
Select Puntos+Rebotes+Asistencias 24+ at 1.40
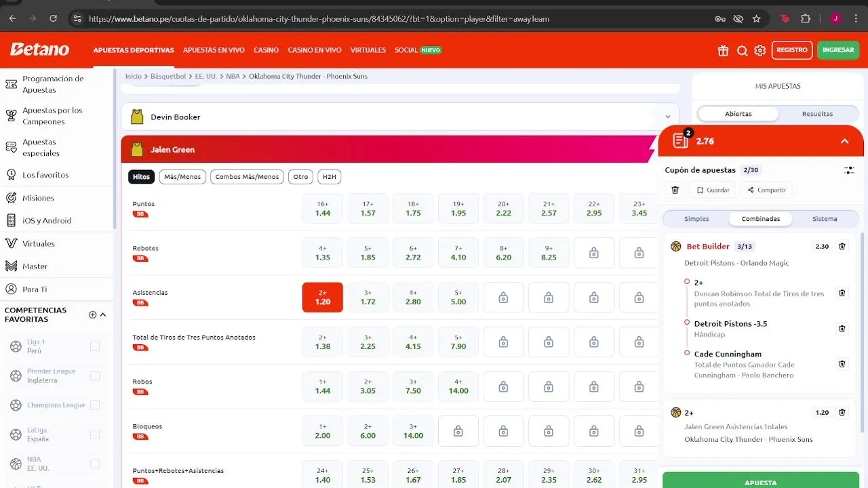tap(323, 475)
